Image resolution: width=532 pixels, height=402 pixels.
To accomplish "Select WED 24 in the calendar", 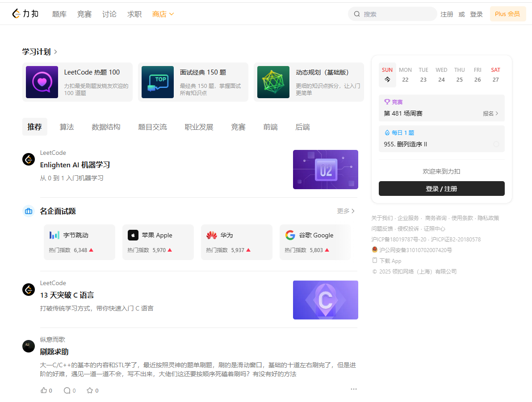I will 441,75.
